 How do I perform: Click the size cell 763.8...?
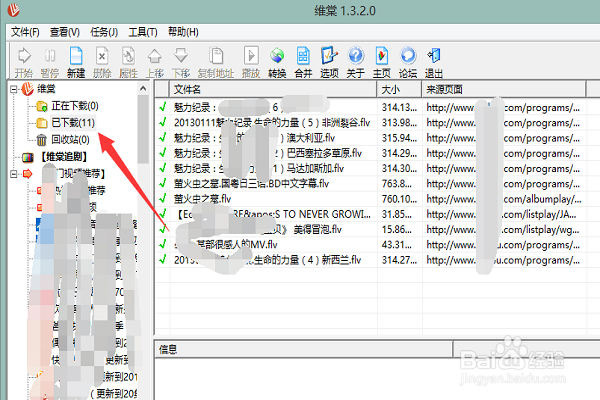pyautogui.click(x=396, y=184)
